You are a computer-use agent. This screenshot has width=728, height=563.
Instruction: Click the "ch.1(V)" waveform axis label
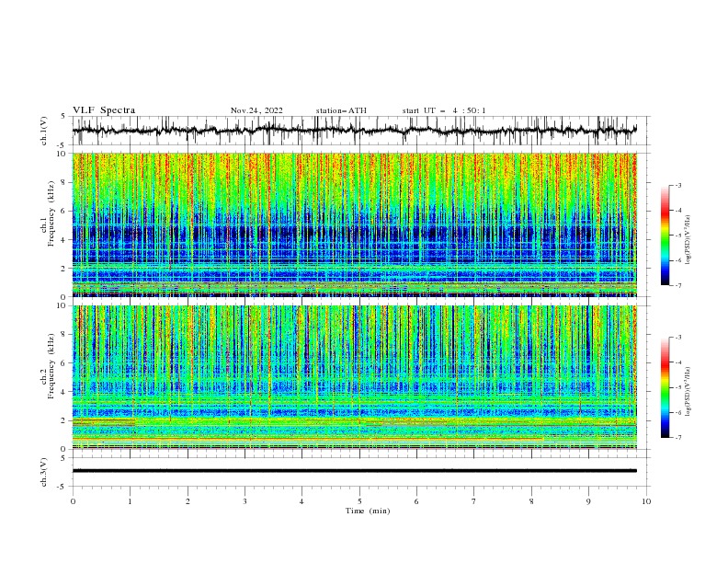click(44, 131)
